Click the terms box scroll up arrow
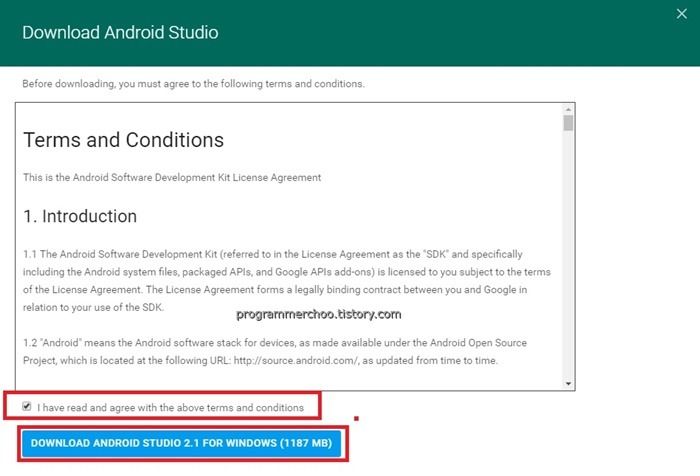 568,109
